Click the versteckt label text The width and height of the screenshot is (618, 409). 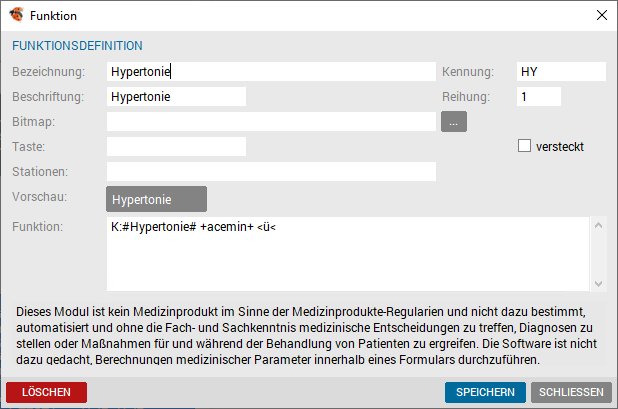[560, 147]
